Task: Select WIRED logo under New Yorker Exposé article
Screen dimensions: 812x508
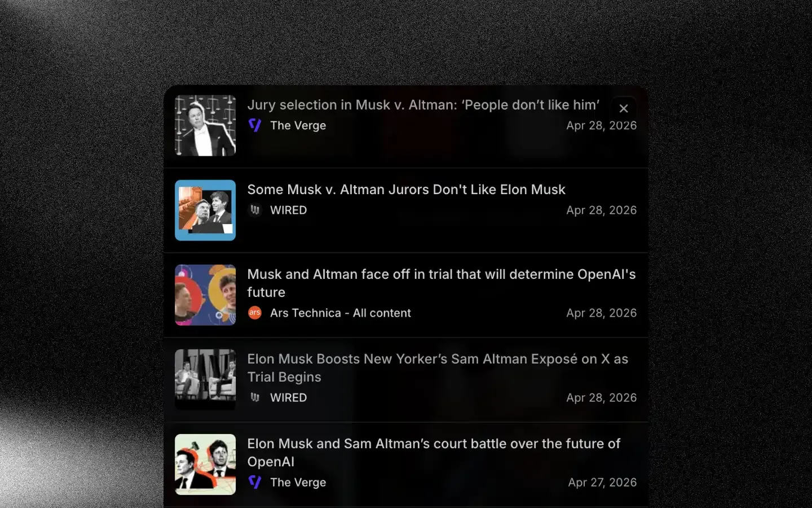Action: tap(255, 397)
